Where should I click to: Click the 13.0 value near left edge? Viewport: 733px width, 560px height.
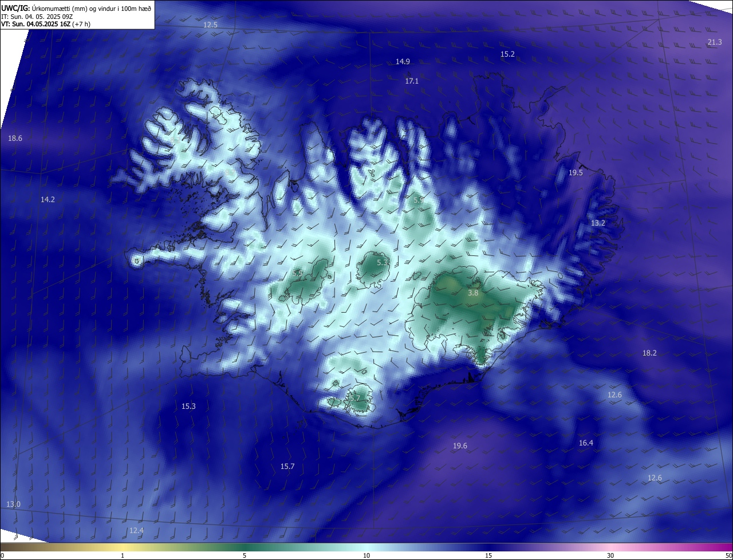tap(13, 504)
